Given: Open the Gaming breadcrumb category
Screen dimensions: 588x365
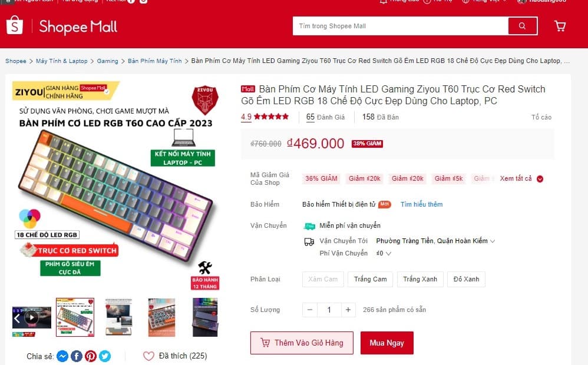Looking at the screenshot, I should pyautogui.click(x=107, y=61).
